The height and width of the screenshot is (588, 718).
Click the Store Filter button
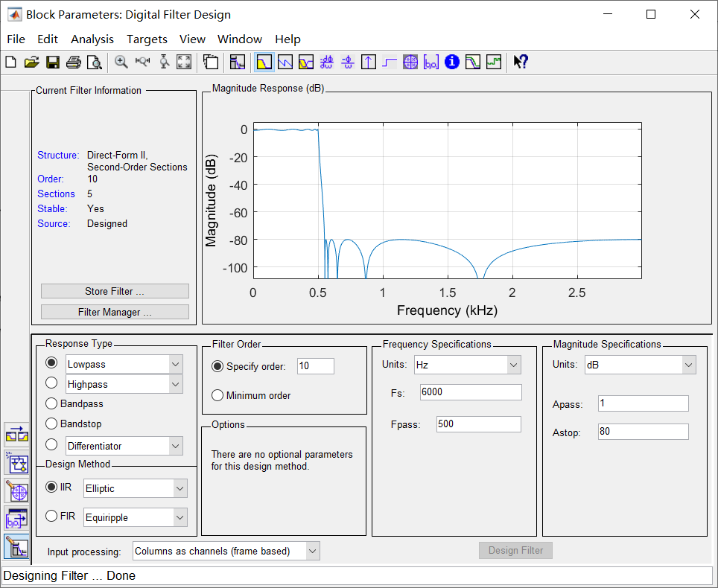tap(115, 291)
